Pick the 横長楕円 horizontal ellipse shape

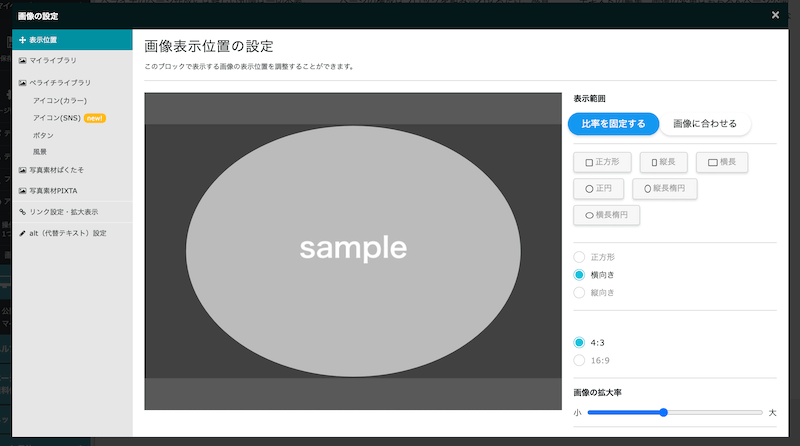606,214
